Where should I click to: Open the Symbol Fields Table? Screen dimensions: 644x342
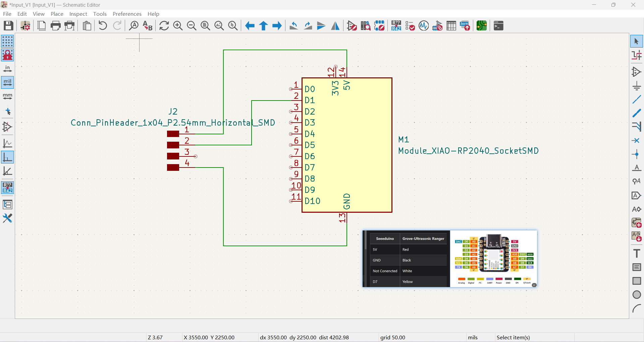pos(451,26)
